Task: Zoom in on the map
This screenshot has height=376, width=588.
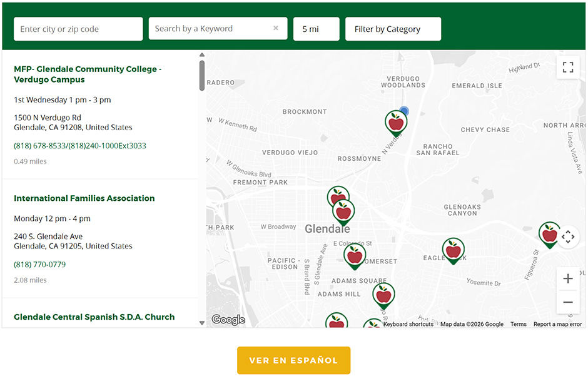Action: pos(568,278)
